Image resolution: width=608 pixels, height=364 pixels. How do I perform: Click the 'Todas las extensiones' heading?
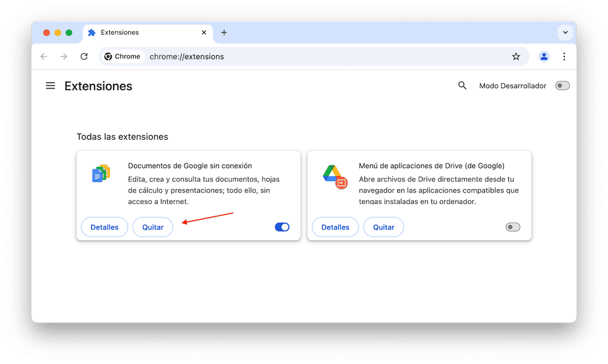(x=122, y=137)
